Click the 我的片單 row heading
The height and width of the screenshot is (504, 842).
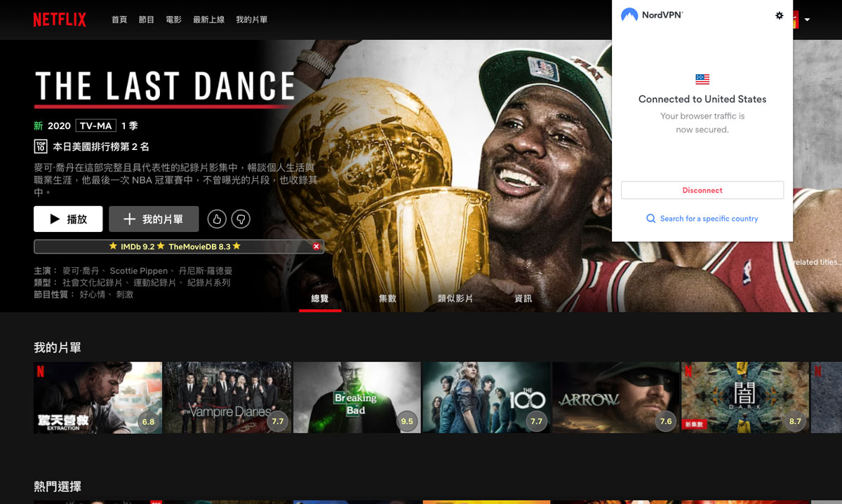click(58, 348)
